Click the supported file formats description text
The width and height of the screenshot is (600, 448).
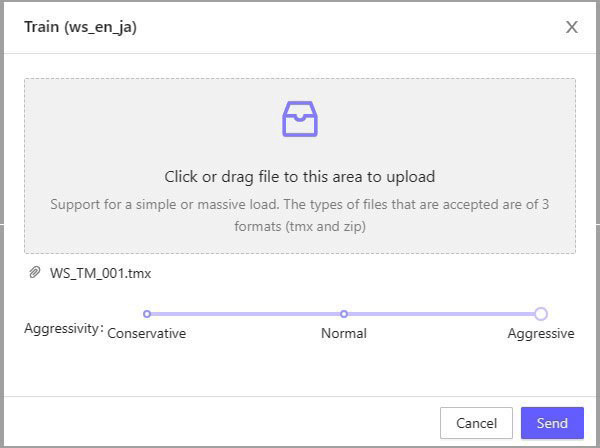pyautogui.click(x=300, y=215)
